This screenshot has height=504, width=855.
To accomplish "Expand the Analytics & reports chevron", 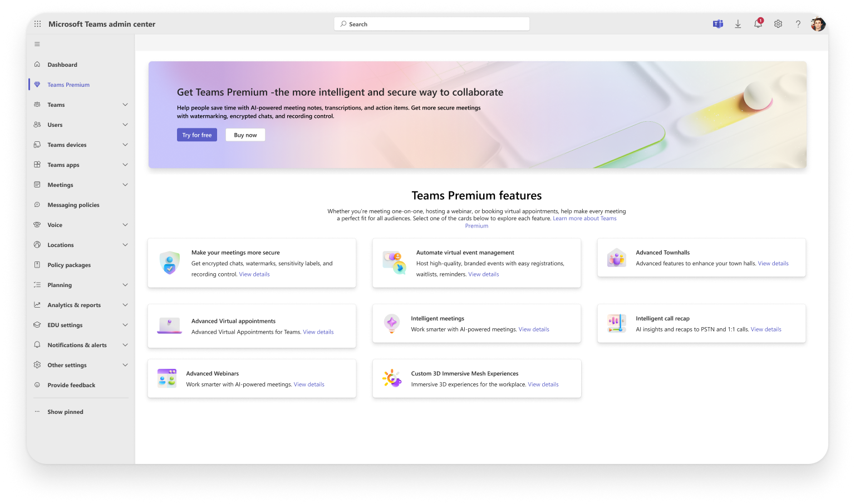I will tap(125, 305).
